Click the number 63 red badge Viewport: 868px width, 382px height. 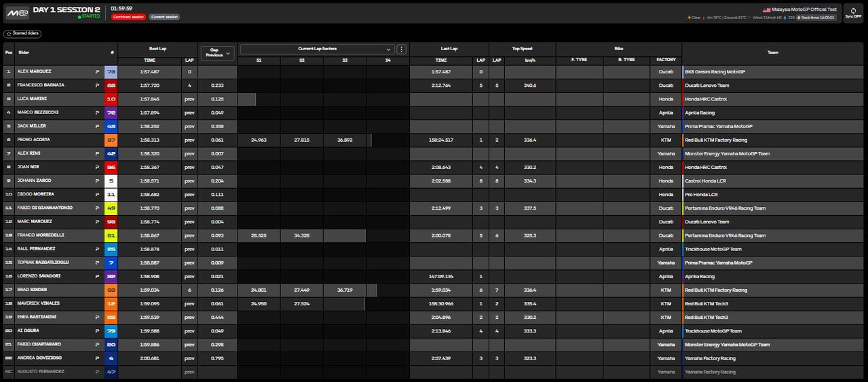coord(111,85)
